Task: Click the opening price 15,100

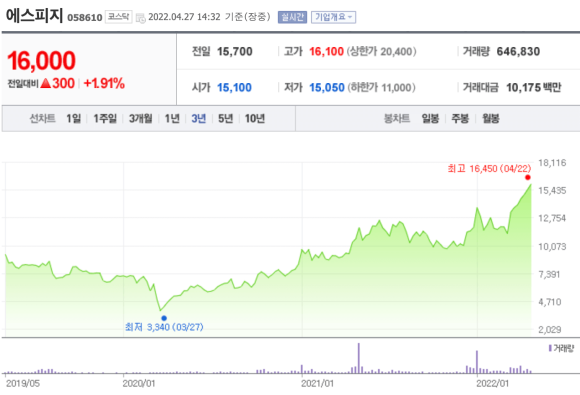Action: 234,88
